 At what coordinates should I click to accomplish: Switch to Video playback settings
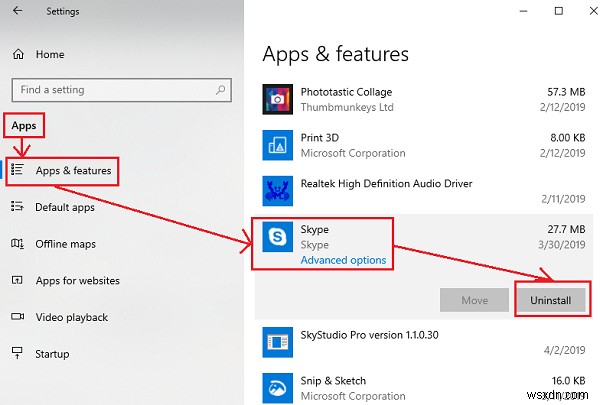[73, 317]
